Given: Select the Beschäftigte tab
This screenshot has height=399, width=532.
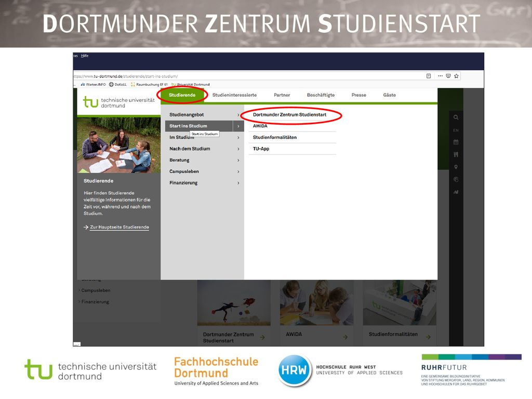Looking at the screenshot, I should pos(321,95).
